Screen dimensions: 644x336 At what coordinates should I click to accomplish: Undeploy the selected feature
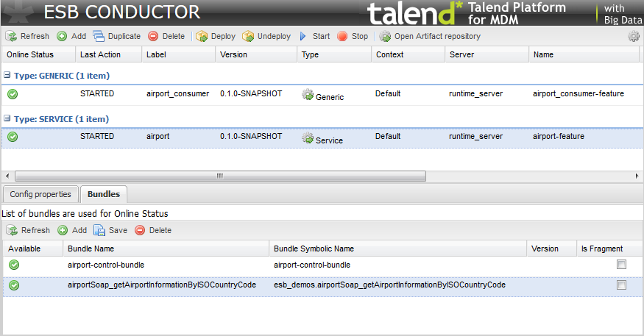pos(266,37)
